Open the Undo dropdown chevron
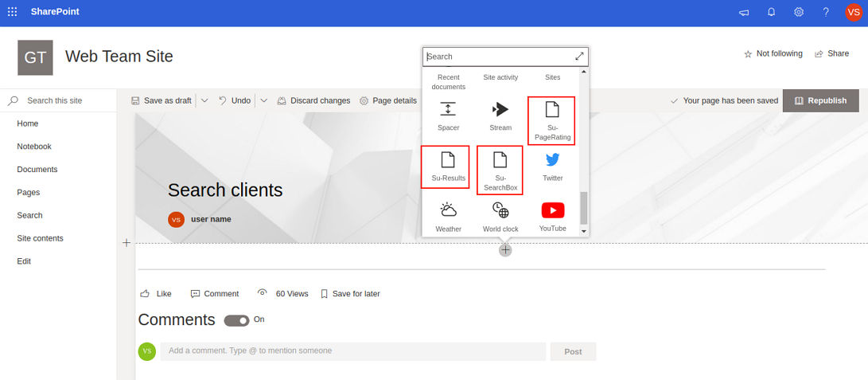 point(264,101)
